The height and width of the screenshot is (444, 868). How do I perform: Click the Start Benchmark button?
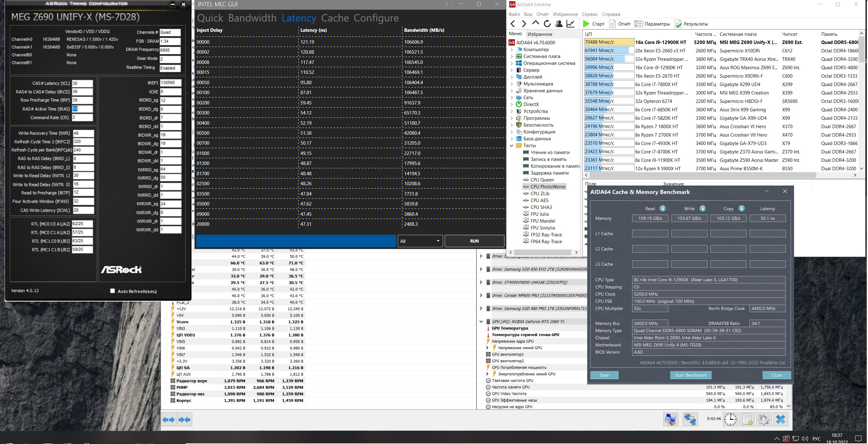click(x=690, y=375)
